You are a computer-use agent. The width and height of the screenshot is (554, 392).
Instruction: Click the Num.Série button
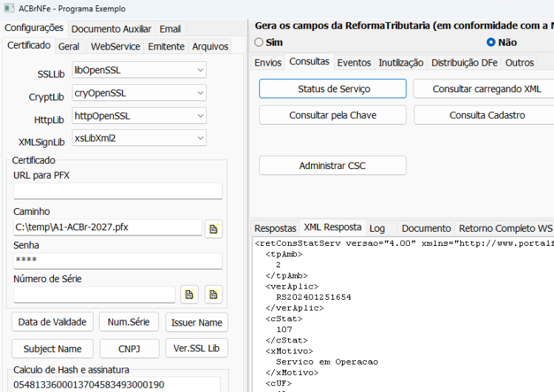pos(129,322)
